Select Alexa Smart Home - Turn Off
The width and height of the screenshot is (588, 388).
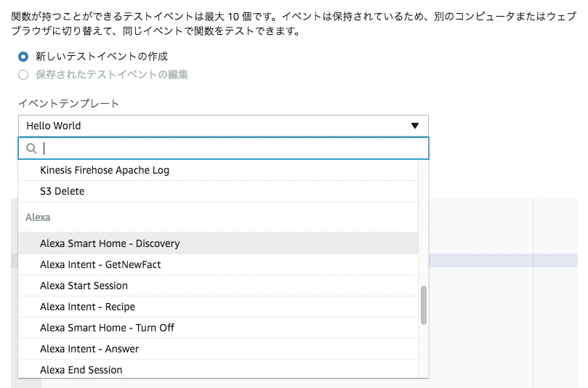218,328
